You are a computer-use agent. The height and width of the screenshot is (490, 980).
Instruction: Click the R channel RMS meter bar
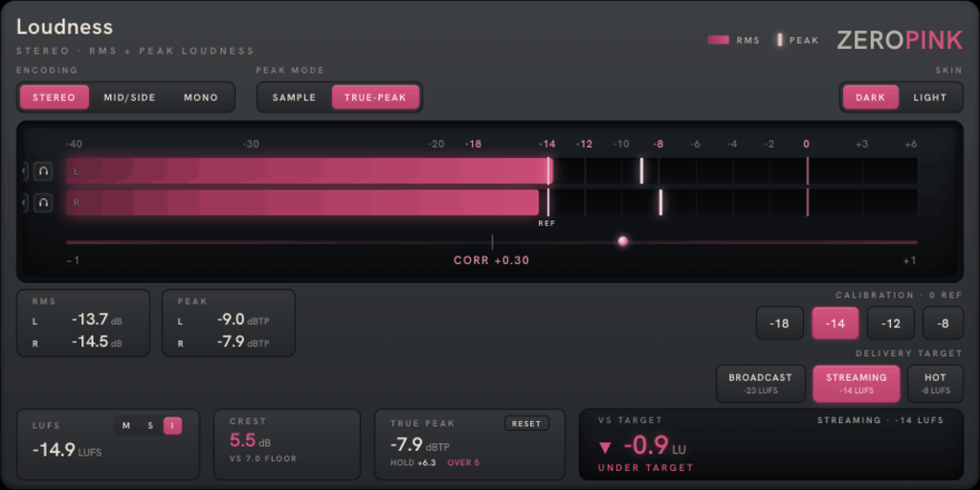click(302, 203)
